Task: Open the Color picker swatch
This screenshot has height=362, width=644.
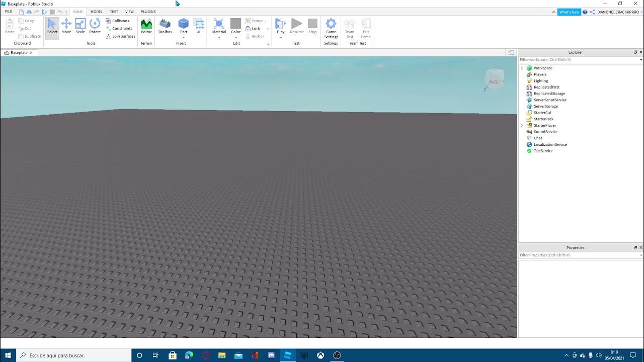Action: [236, 25]
